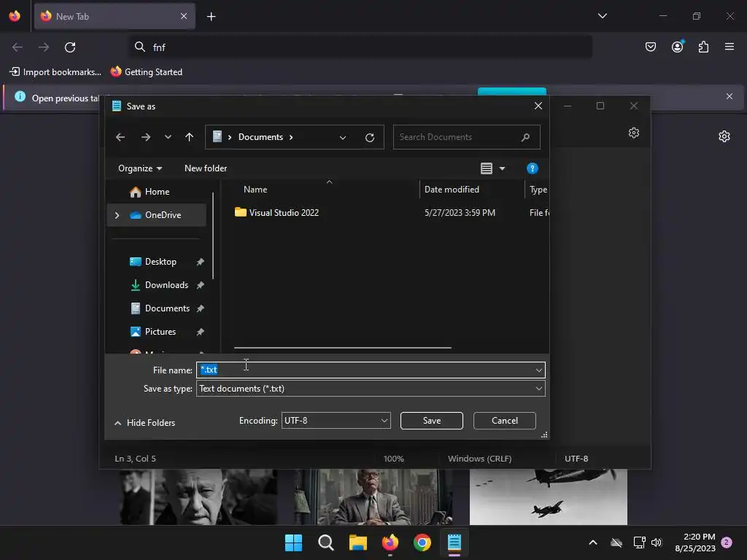The image size is (747, 560).
Task: Open Chrome from the taskbar
Action: click(x=422, y=542)
